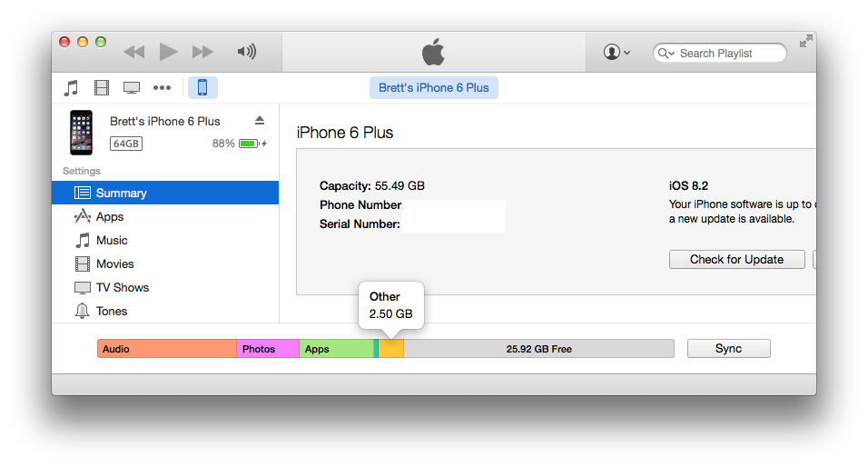
Task: Open TV Shows settings in sidebar
Action: coord(165,287)
